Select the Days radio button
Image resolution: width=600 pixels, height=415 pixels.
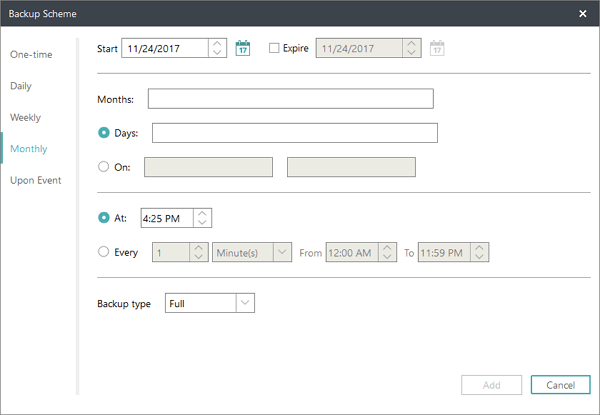click(104, 133)
